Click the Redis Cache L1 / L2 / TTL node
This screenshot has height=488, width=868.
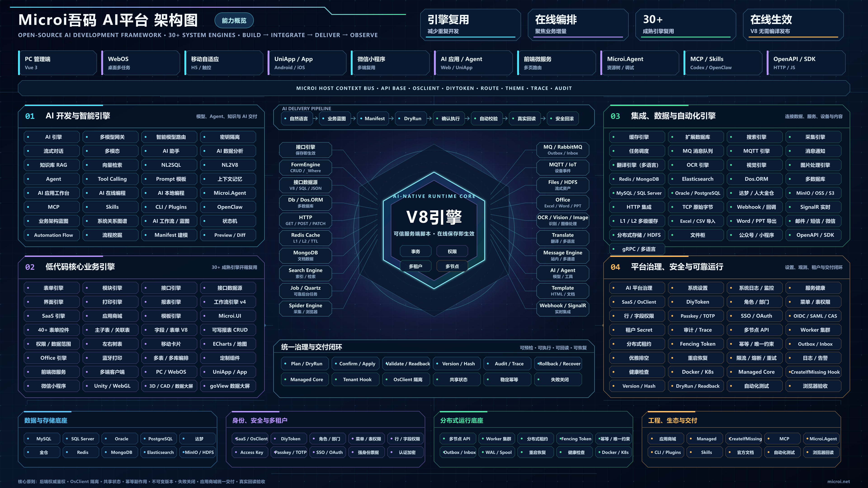click(x=305, y=238)
